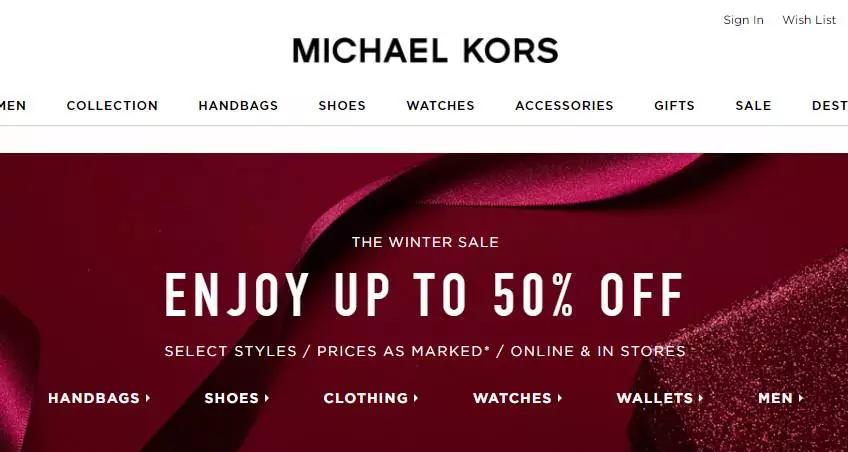848x452 pixels.
Task: Shop Wallets from the sale banner
Action: [654, 398]
